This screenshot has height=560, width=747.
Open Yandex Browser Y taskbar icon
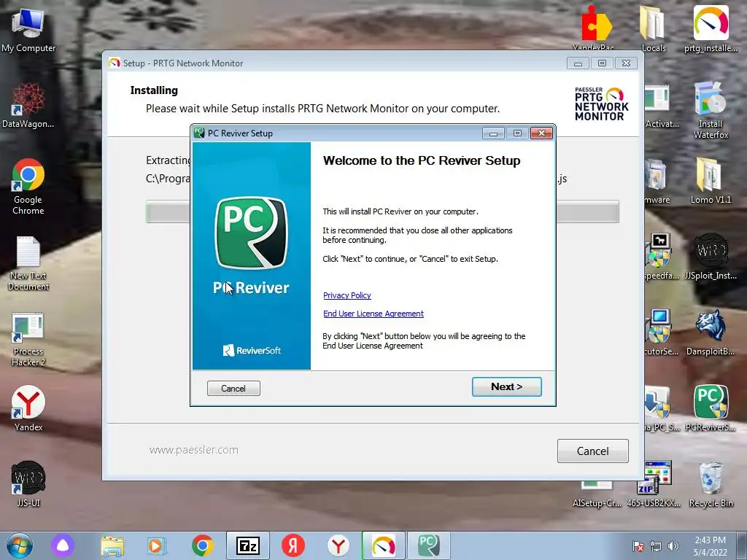338,545
